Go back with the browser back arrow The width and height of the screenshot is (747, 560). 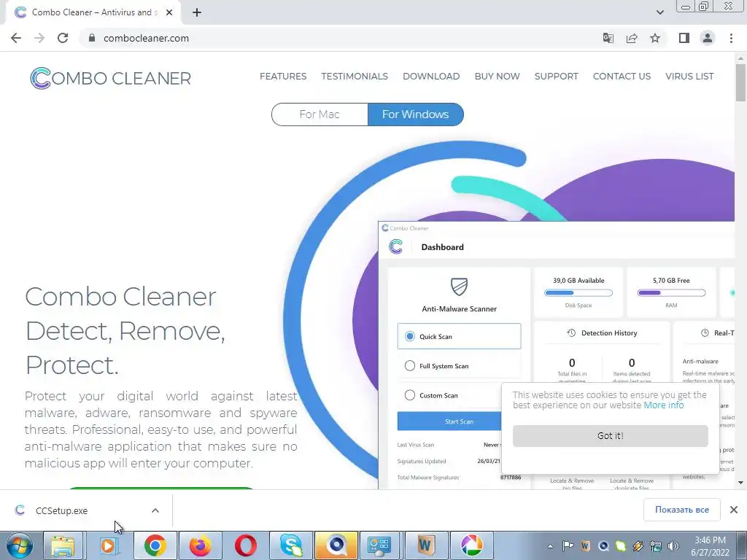[16, 38]
